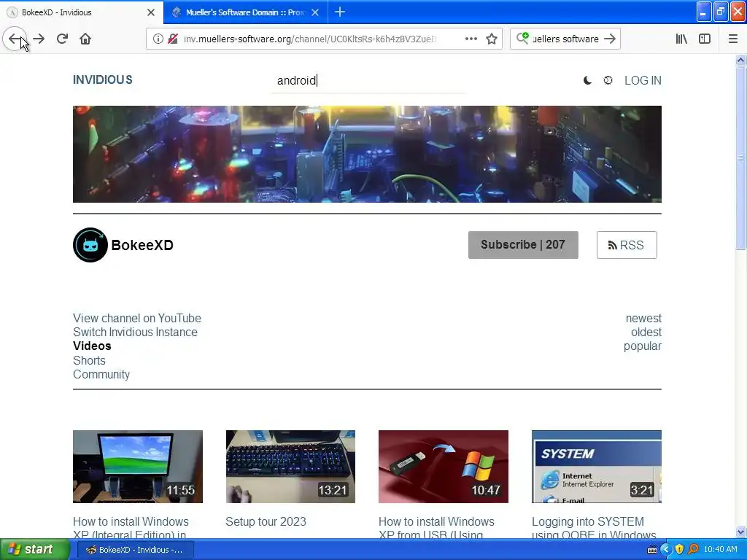Sort videos by popular
747x560 pixels.
click(642, 346)
